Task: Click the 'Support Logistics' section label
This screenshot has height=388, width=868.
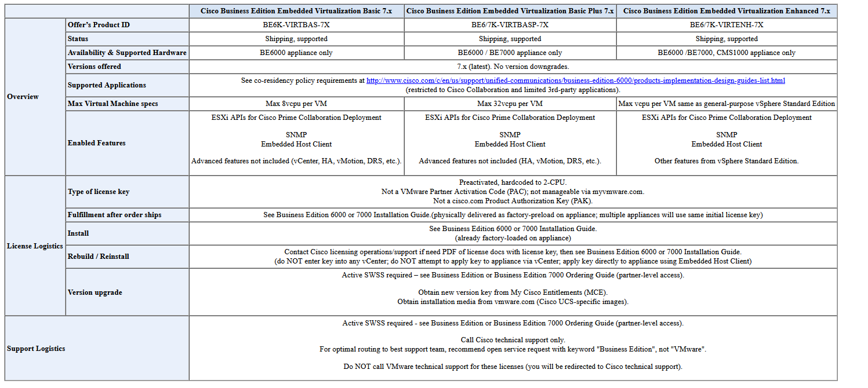Action: point(36,349)
